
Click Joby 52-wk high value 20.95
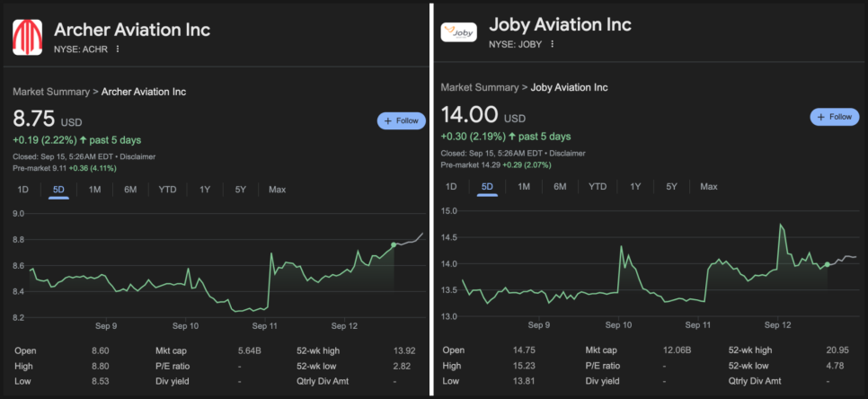point(837,350)
